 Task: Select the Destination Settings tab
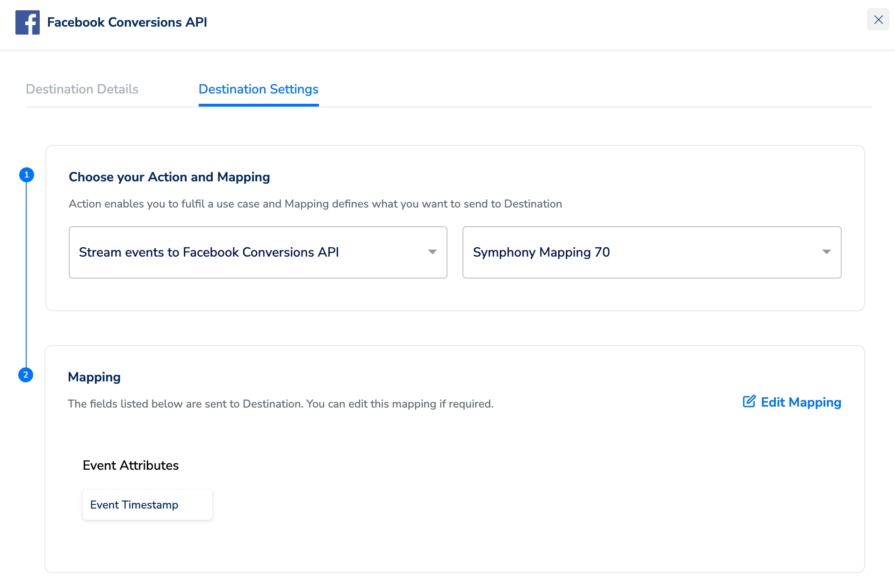click(259, 89)
